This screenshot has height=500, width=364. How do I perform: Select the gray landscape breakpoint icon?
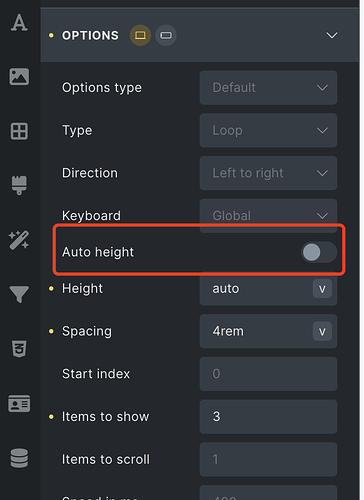pyautogui.click(x=166, y=35)
